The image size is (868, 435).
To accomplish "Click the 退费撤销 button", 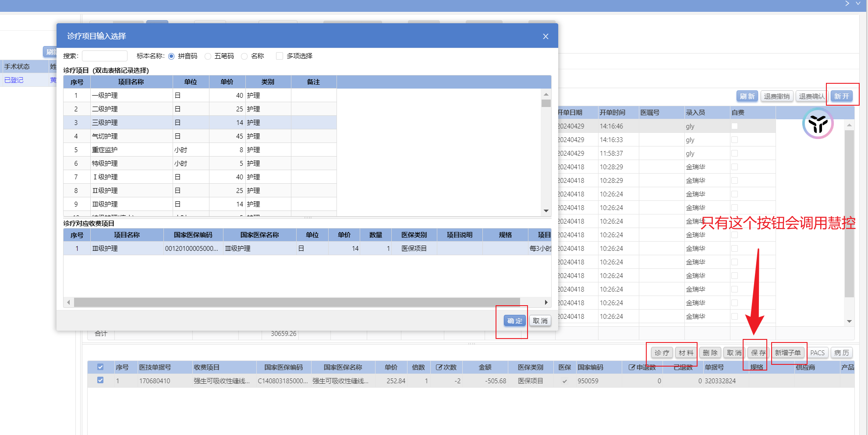I will point(777,96).
